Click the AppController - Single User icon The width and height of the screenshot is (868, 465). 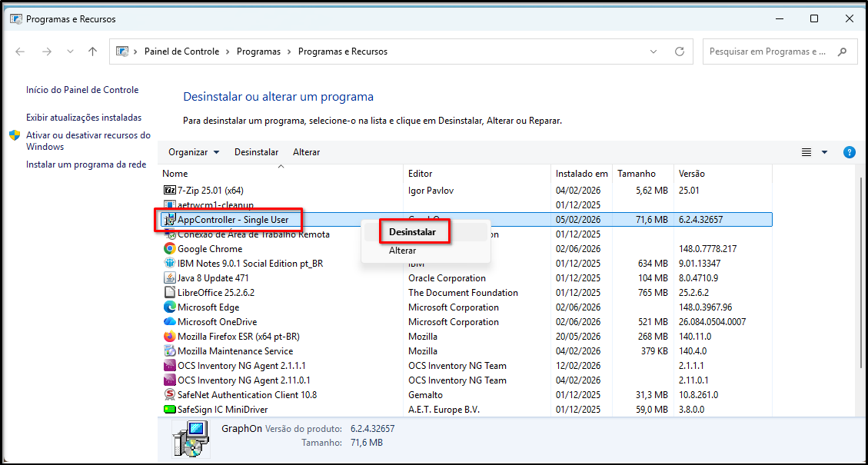168,220
